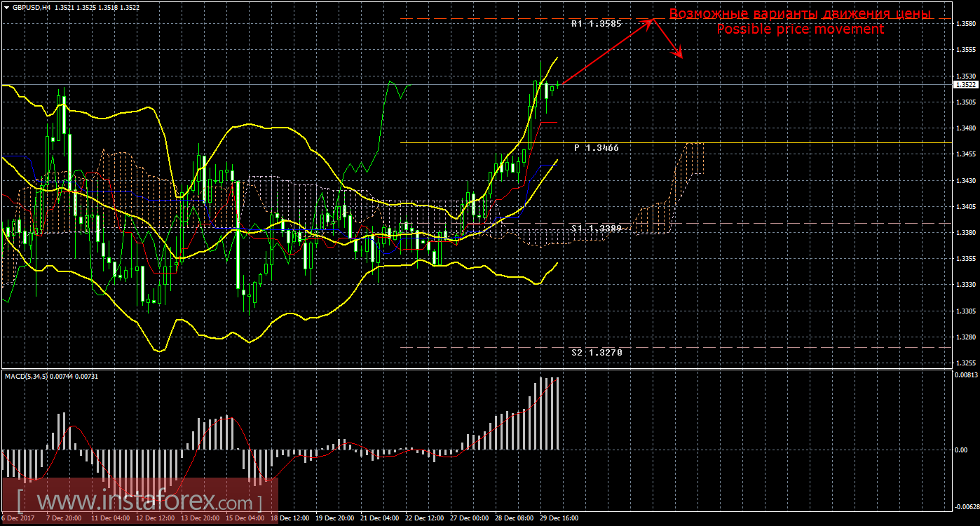The image size is (980, 526).
Task: Click the Russian forecast heading text
Action: (x=801, y=13)
